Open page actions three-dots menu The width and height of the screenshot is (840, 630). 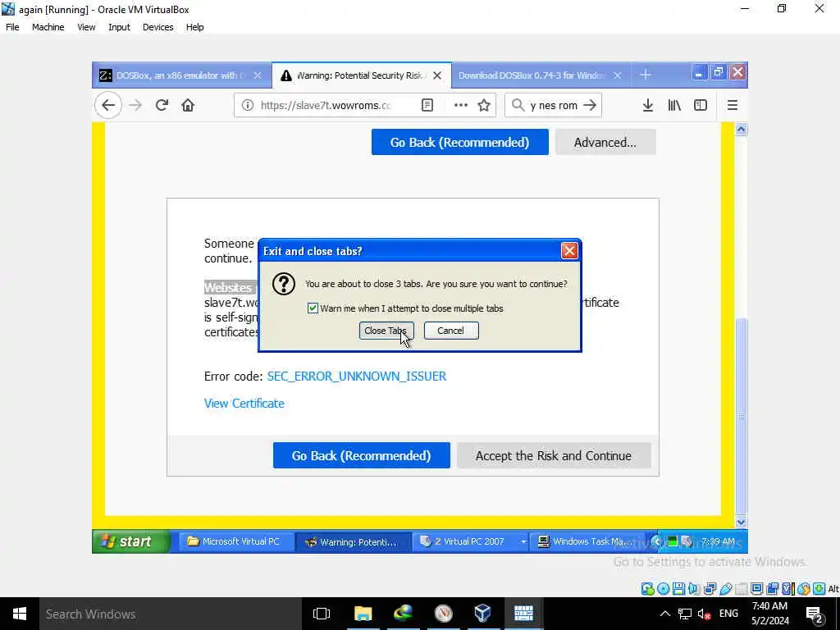point(461,106)
